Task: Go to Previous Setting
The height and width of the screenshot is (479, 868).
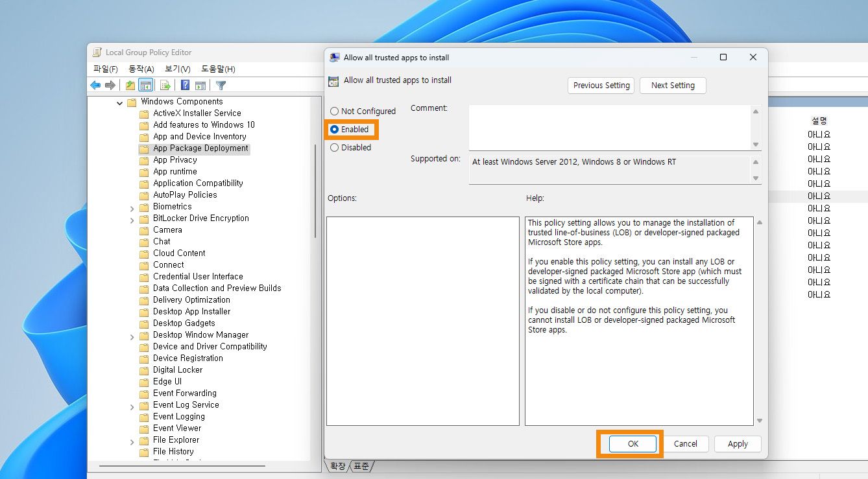Action: [x=601, y=86]
